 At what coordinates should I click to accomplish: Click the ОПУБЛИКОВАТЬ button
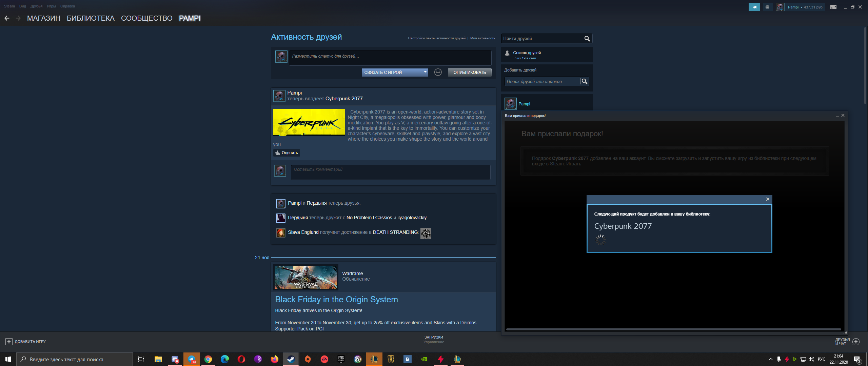tap(470, 72)
